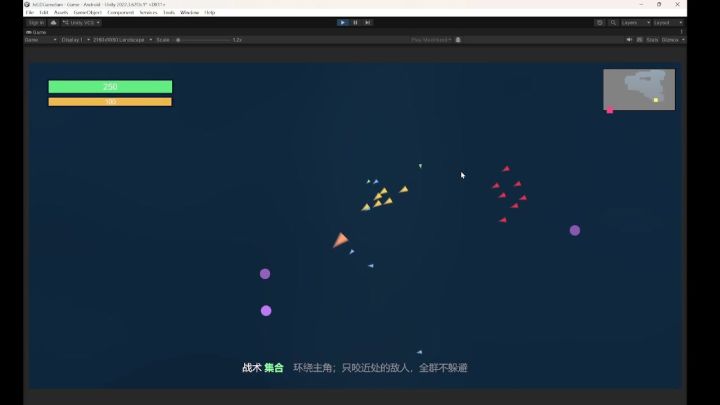Viewport: 720px width, 405px height.
Task: Toggle Mute Audio speaker icon
Action: click(629, 40)
